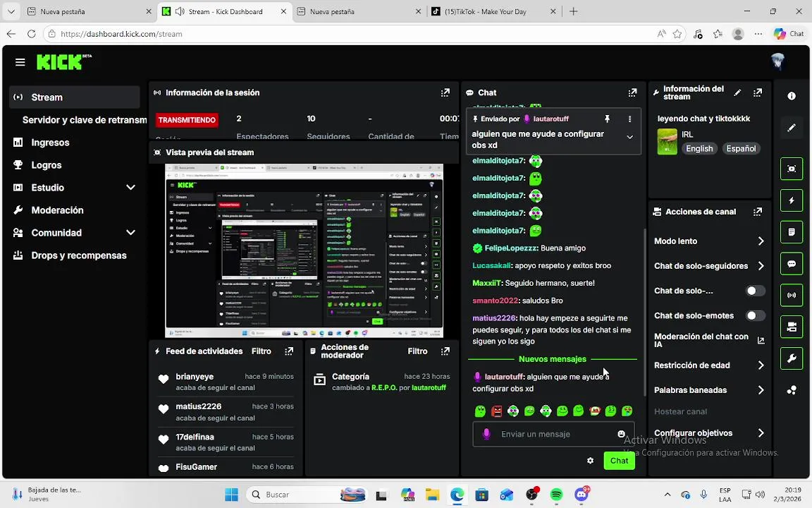Click in the Enviar un mensaje field
The image size is (812, 508).
pyautogui.click(x=553, y=434)
